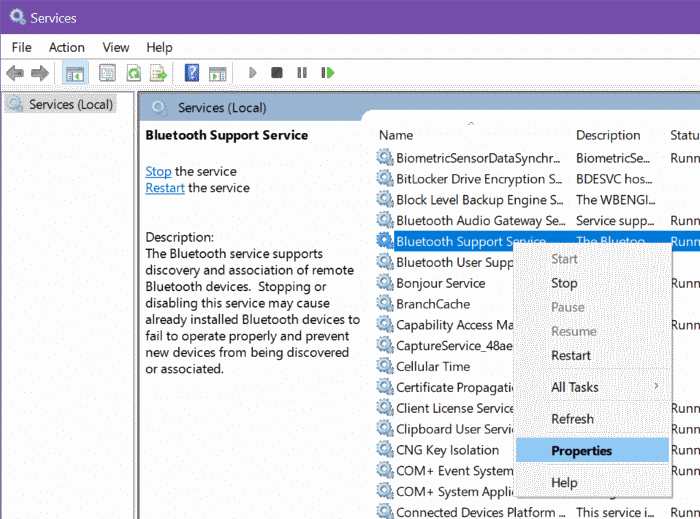Viewport: 700px width, 519px height.
Task: Click the gear icon beside Bluetooth Audio Gateway
Action: pyautogui.click(x=384, y=220)
